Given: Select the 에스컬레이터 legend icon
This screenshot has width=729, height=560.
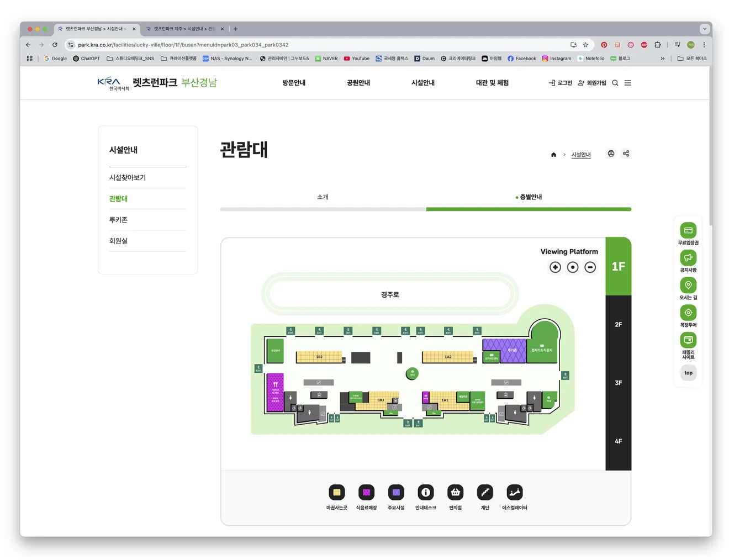Looking at the screenshot, I should coord(514,492).
